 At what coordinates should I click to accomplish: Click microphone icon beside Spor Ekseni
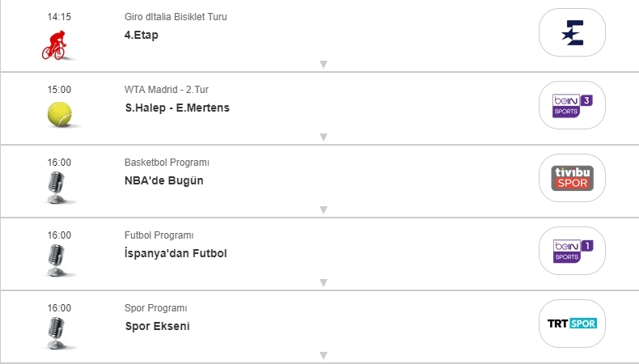coord(57,332)
